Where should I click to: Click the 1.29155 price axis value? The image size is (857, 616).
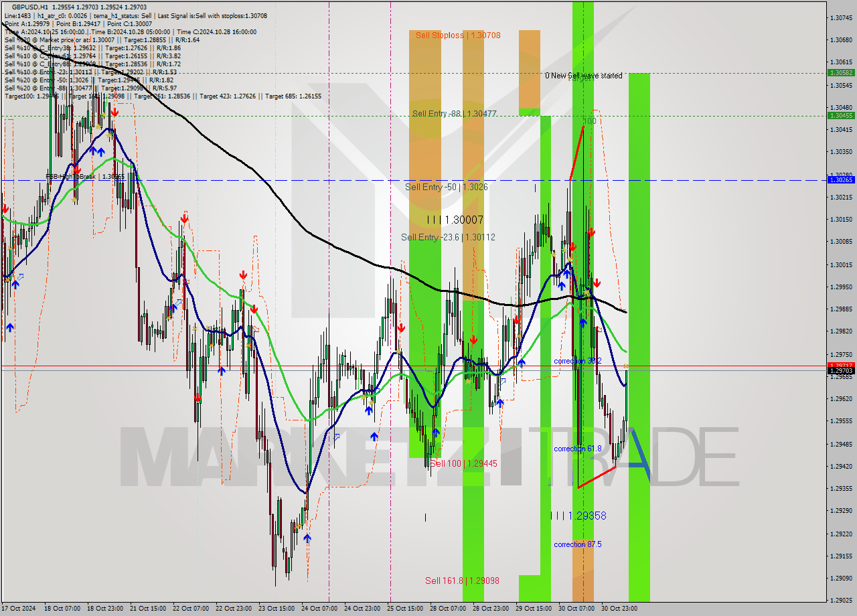tap(841, 556)
